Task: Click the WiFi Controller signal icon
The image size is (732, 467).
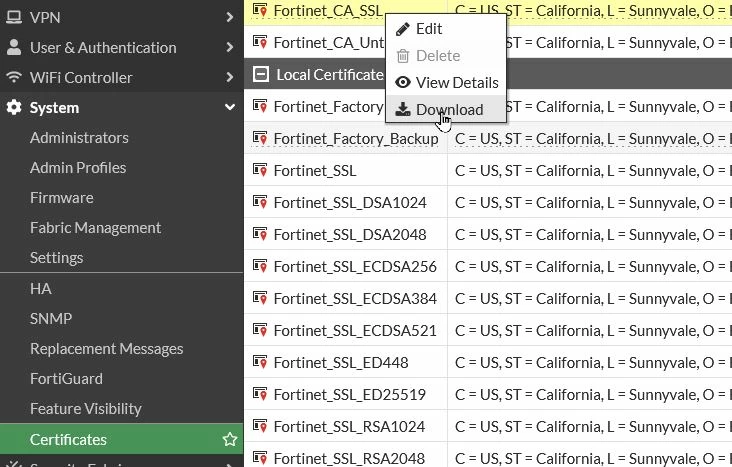Action: pyautogui.click(x=14, y=77)
